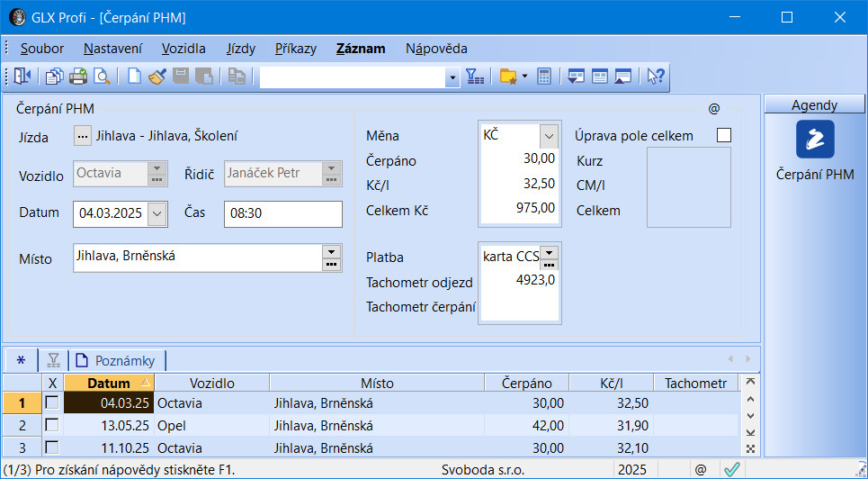The image size is (868, 479).
Task: Click the greyed save diskette icon
Action: [181, 77]
